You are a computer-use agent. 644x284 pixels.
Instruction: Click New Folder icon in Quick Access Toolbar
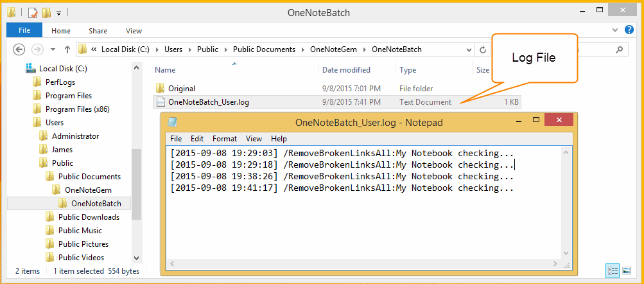coord(46,13)
